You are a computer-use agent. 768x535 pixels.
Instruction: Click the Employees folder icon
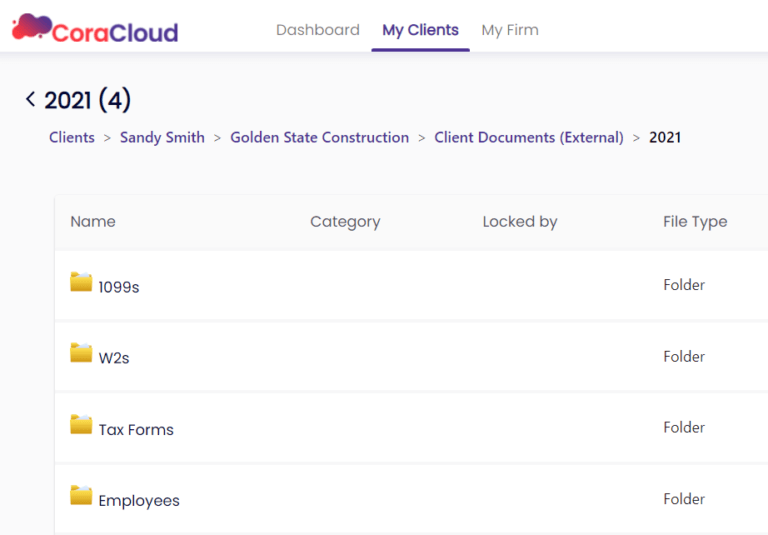(81, 495)
